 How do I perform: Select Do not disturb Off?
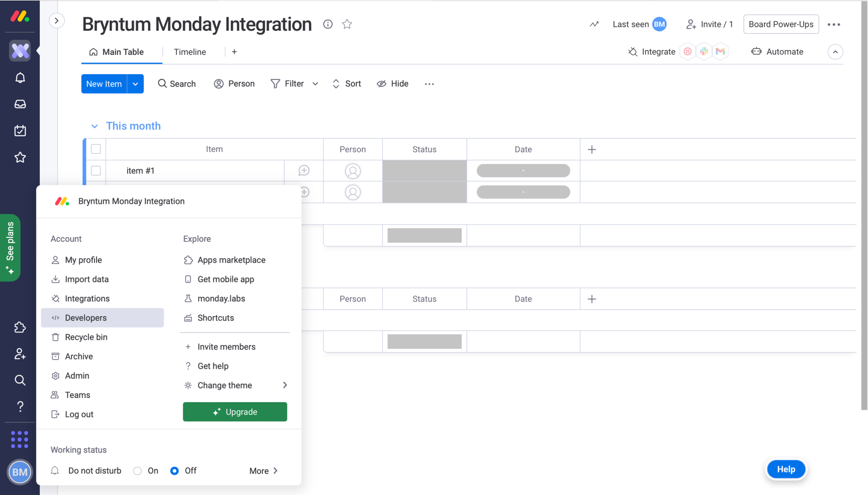pos(174,471)
